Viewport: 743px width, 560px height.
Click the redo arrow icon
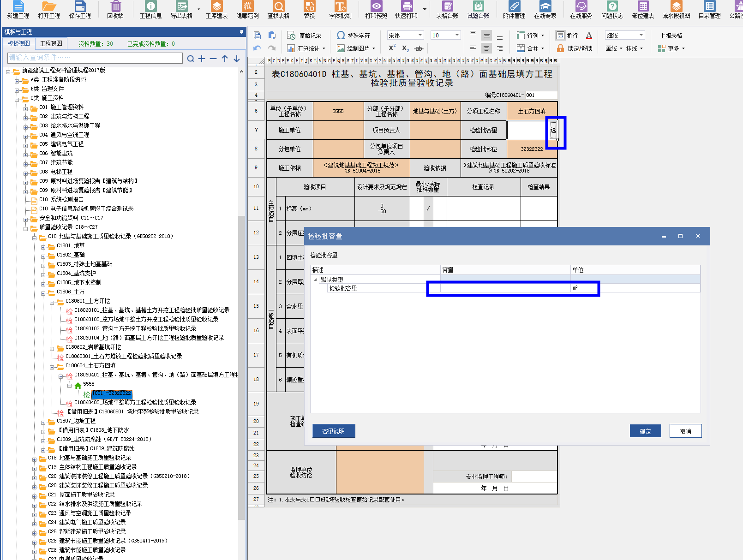click(x=272, y=48)
